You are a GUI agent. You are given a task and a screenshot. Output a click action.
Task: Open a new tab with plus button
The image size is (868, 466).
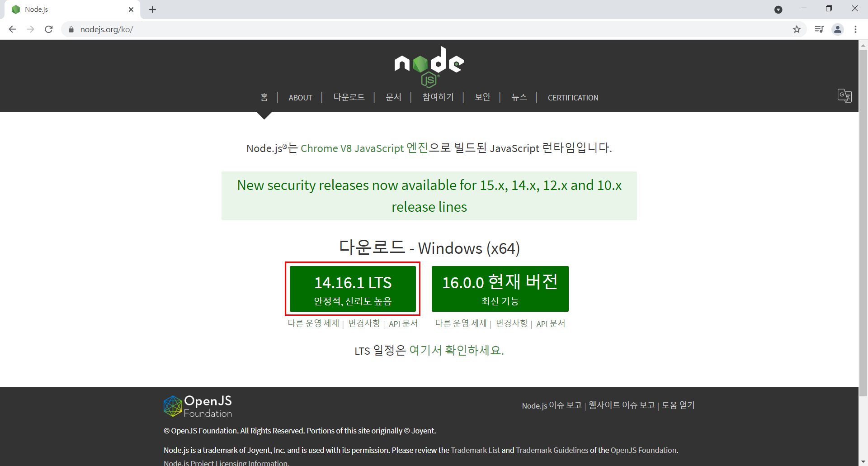pyautogui.click(x=153, y=10)
